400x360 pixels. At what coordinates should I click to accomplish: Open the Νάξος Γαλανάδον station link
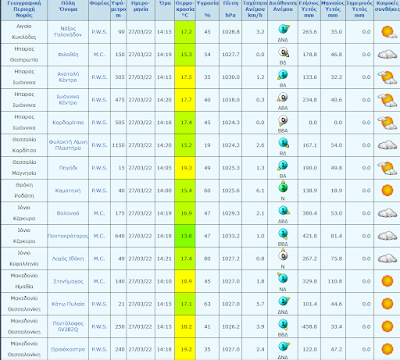68,32
